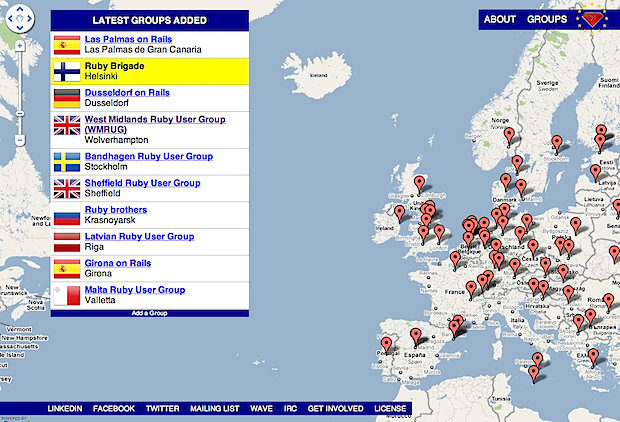Open the GROUPS menu item
This screenshot has height=422, width=620.
[547, 19]
